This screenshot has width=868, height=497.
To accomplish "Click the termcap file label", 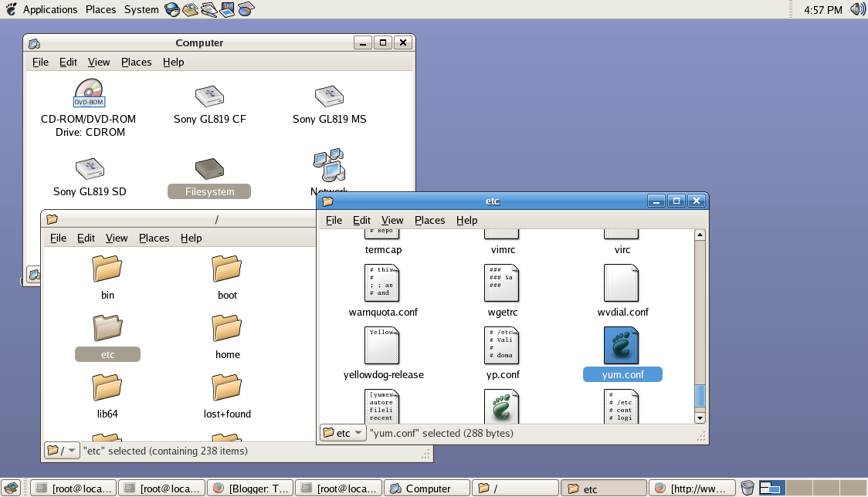I will tap(383, 249).
